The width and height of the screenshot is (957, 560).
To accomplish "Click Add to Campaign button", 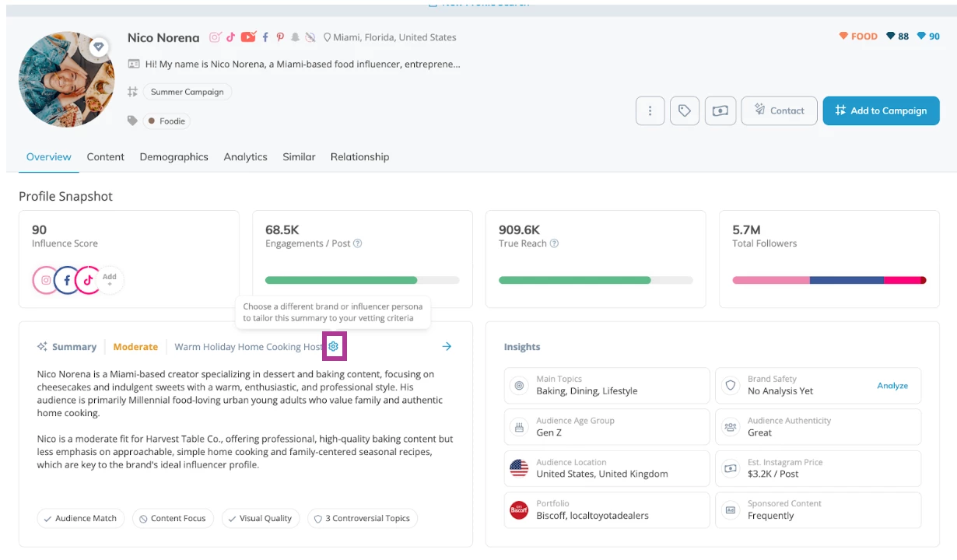I will pos(881,110).
